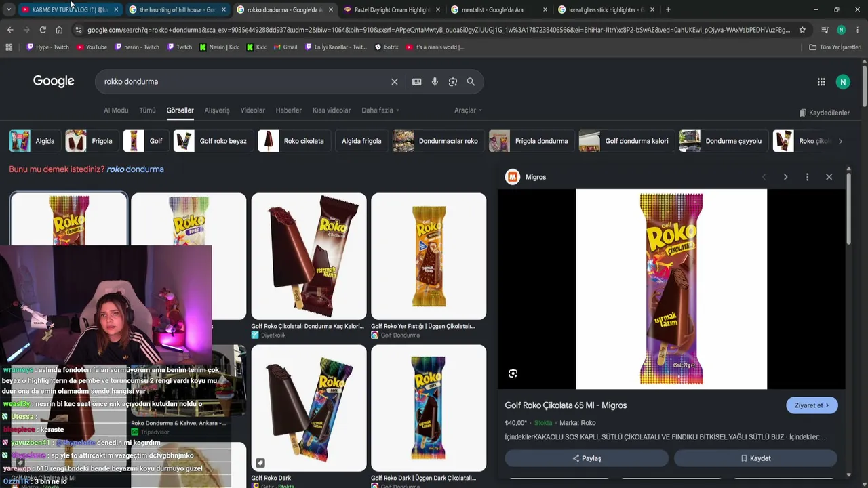Open the haunting of hill house browser tab
Screen dimensions: 868x488
178,9
